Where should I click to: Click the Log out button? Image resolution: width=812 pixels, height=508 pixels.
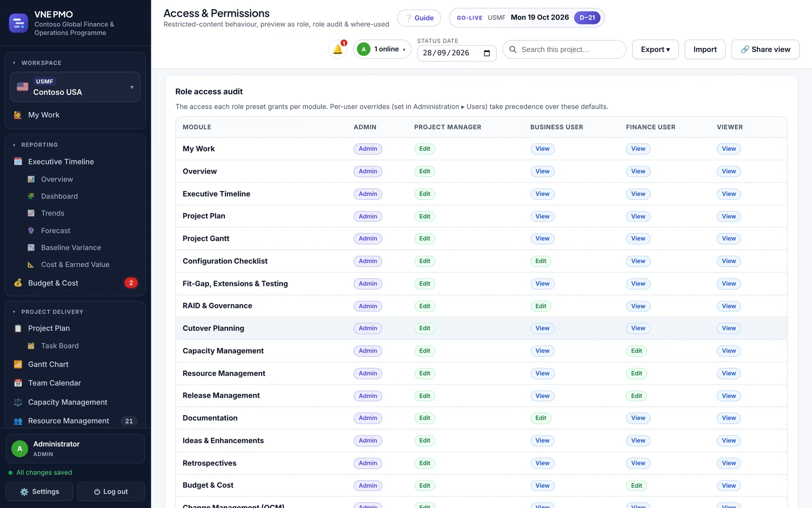coord(111,491)
